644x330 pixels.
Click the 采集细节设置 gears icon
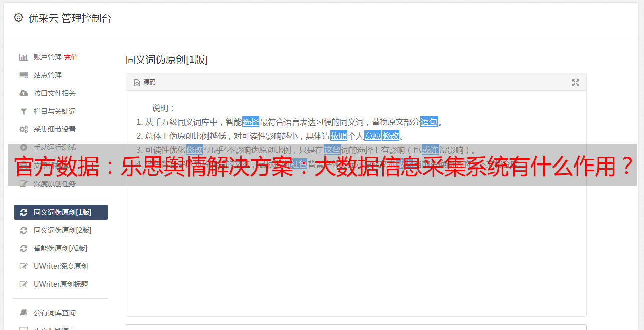tap(23, 129)
